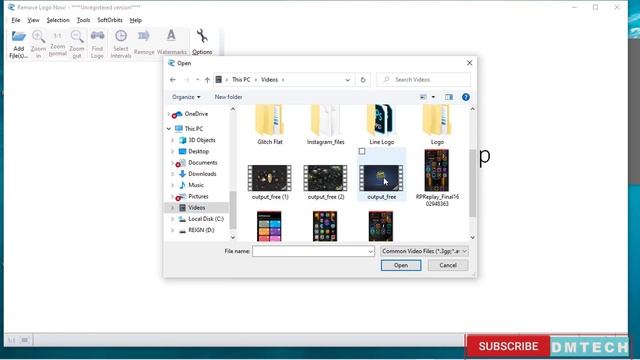
Task: Click the Search Videos box
Action: pyautogui.click(x=424, y=80)
